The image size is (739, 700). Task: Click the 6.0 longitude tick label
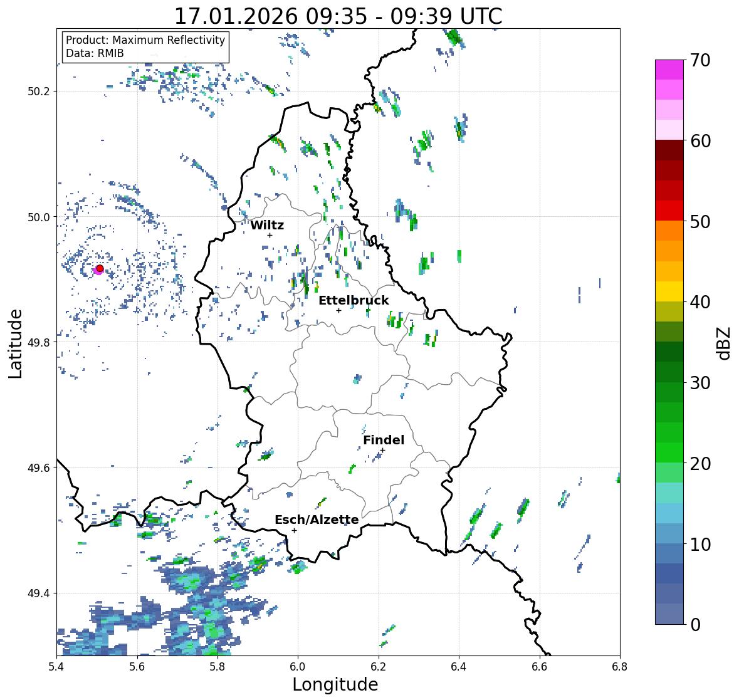pyautogui.click(x=298, y=667)
